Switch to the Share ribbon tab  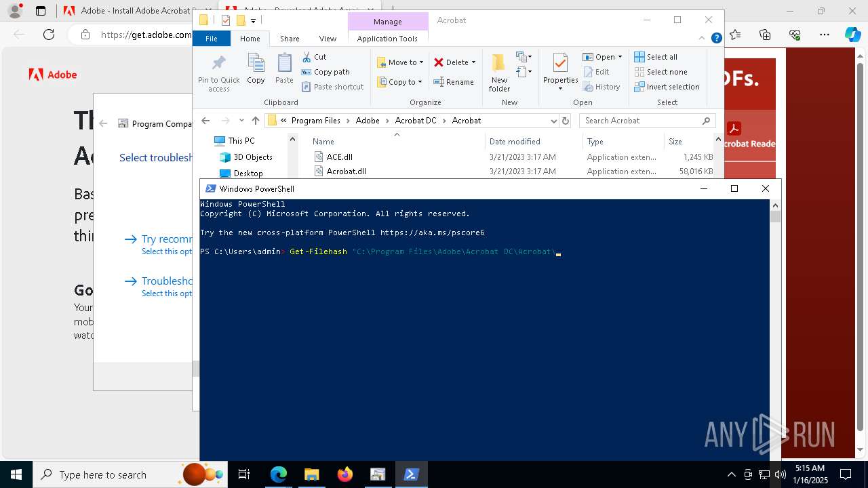[290, 39]
